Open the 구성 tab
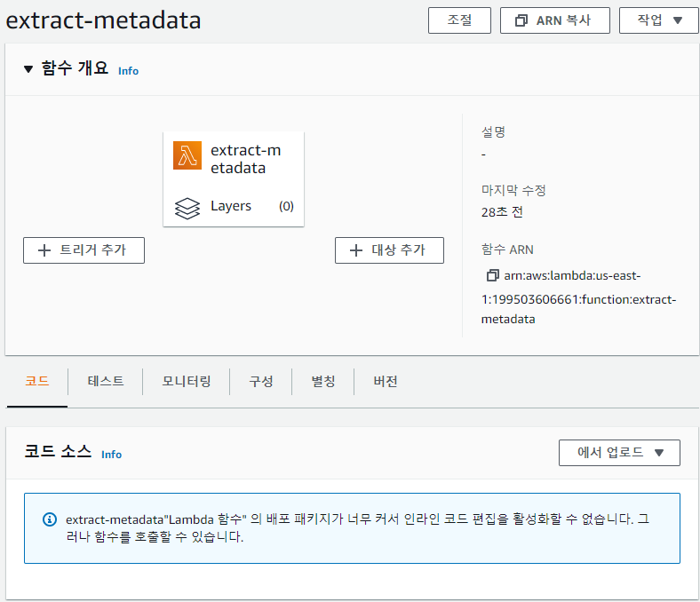The width and height of the screenshot is (700, 602). 260,381
